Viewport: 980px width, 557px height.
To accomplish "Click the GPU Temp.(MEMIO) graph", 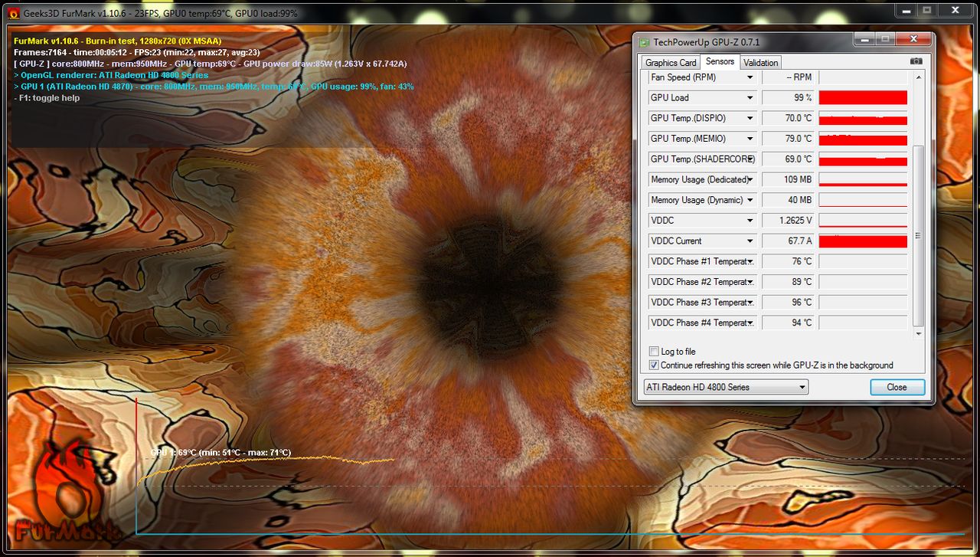I will 863,139.
